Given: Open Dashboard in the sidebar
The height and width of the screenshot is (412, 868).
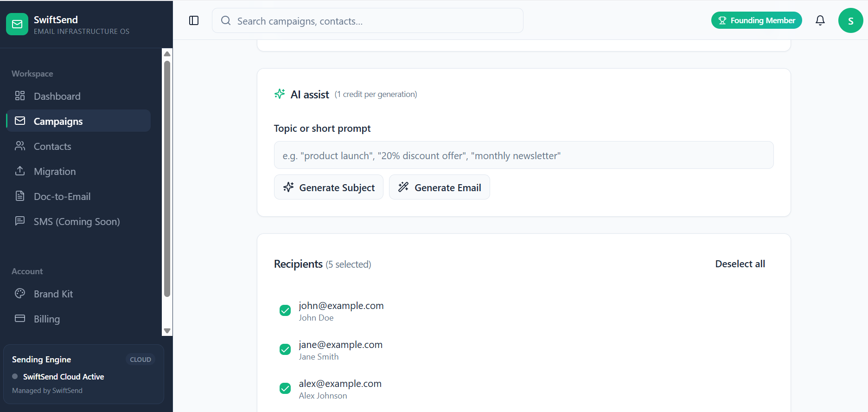Looking at the screenshot, I should (x=78, y=96).
